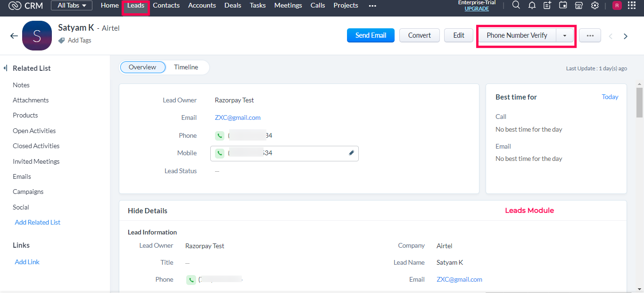Go to the next lead record arrow
This screenshot has width=644, height=293.
[626, 36]
